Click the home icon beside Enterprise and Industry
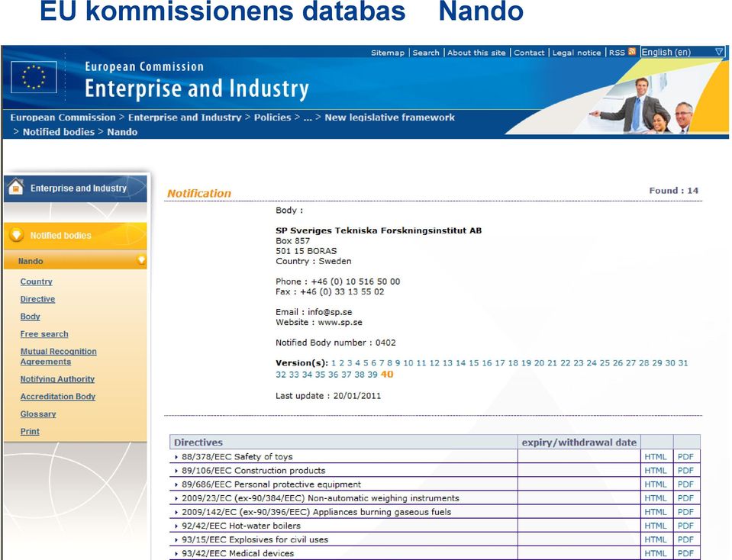This screenshot has height=560, width=732. pyautogui.click(x=16, y=187)
